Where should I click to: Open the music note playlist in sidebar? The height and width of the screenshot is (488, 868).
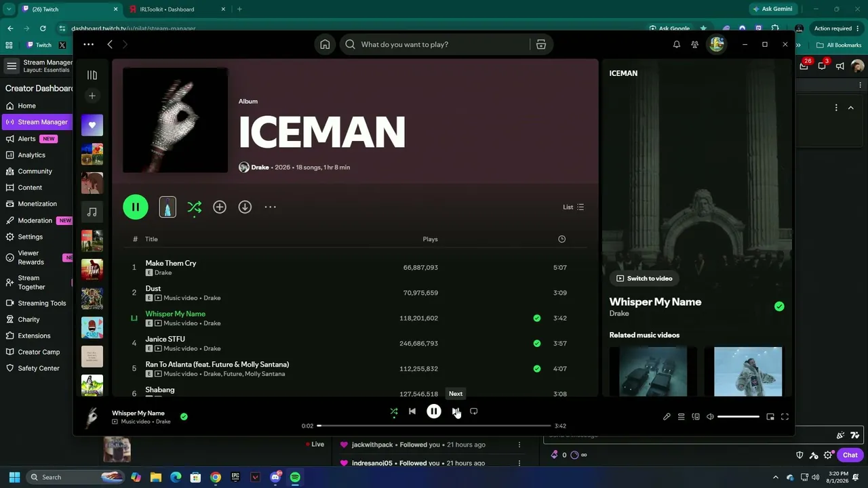click(92, 212)
